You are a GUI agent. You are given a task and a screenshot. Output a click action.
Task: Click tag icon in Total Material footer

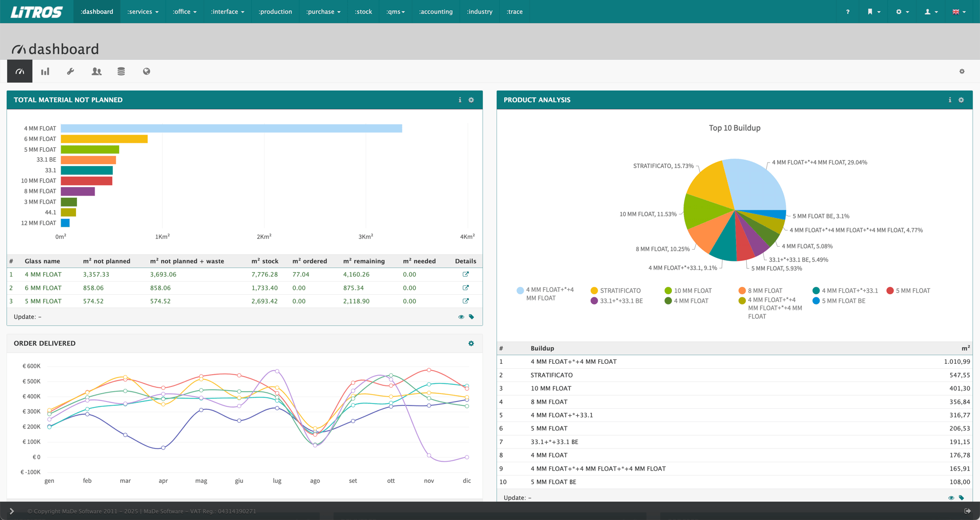pyautogui.click(x=471, y=317)
